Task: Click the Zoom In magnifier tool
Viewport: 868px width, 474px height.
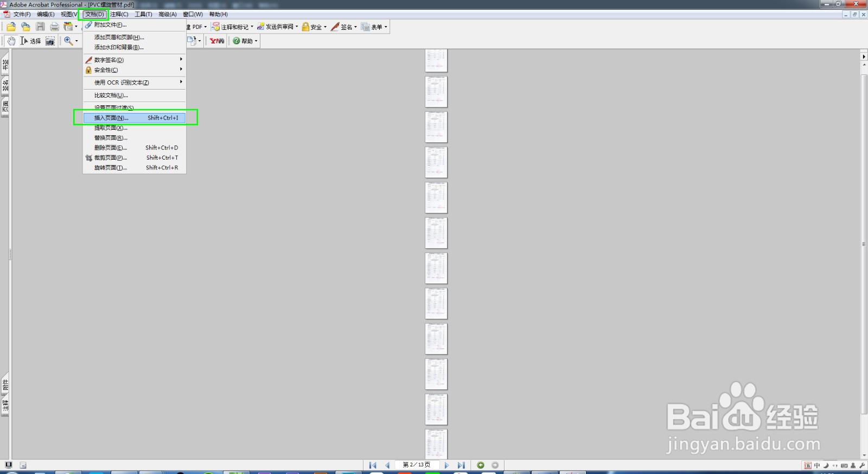Action: coord(68,41)
